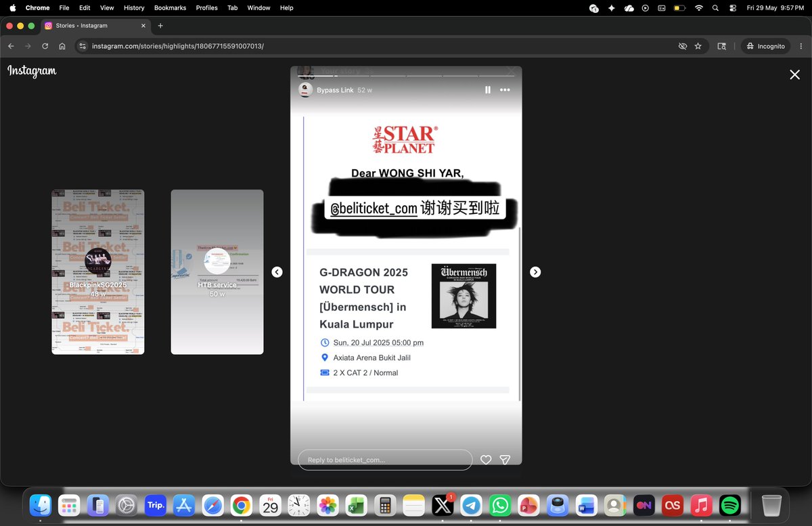Open the BlackpinkSG2025 highlight thumbnail

pos(98,271)
